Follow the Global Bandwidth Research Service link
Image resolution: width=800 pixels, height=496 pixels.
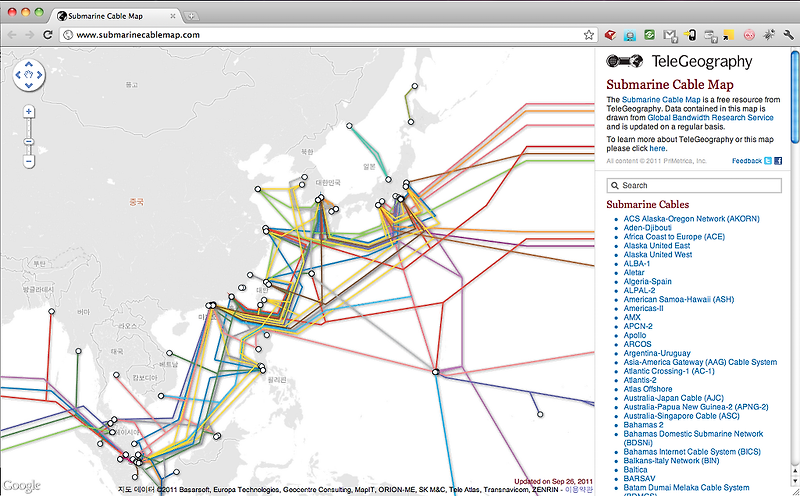[710, 117]
